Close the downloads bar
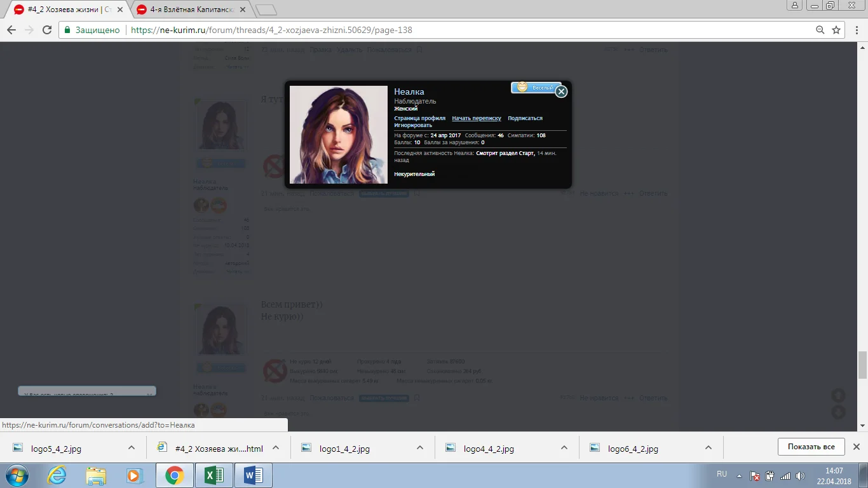868x488 pixels. coord(857,447)
